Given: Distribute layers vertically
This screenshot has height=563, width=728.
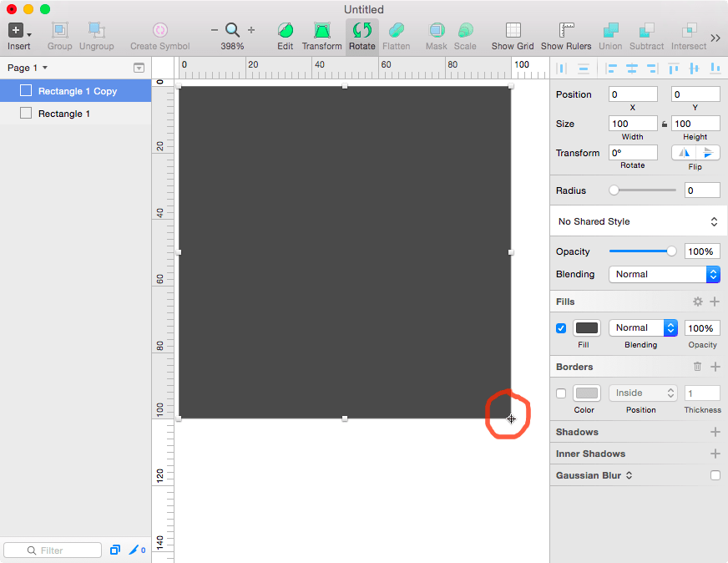Looking at the screenshot, I should tap(584, 68).
